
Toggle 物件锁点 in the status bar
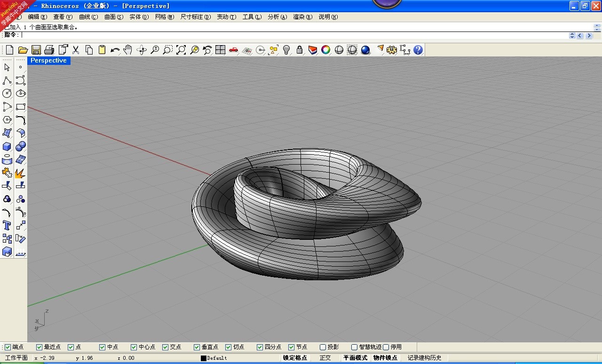point(385,358)
